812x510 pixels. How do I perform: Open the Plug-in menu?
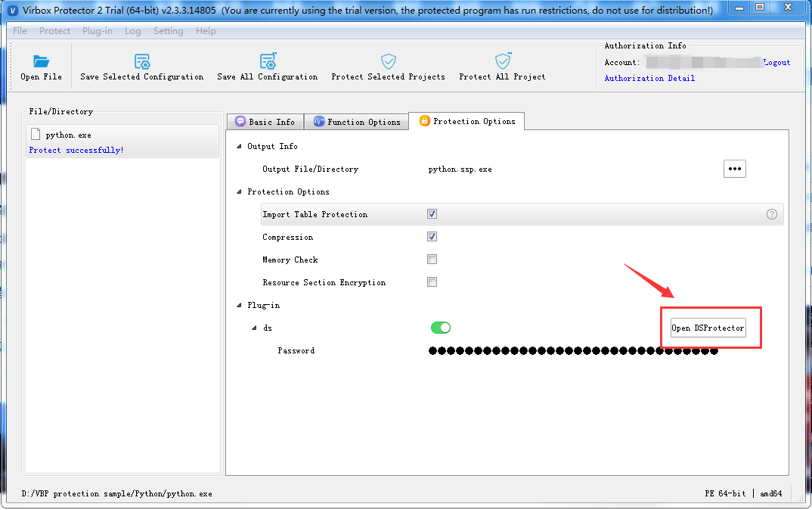(98, 31)
